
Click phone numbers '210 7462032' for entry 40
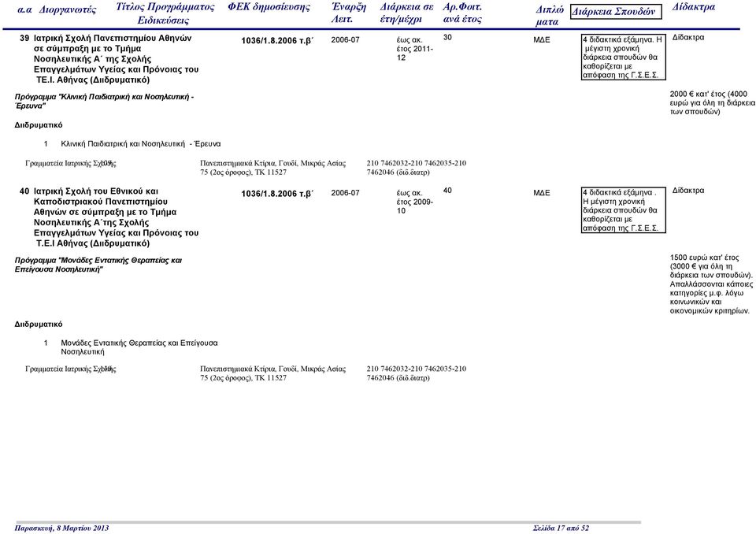point(417,373)
